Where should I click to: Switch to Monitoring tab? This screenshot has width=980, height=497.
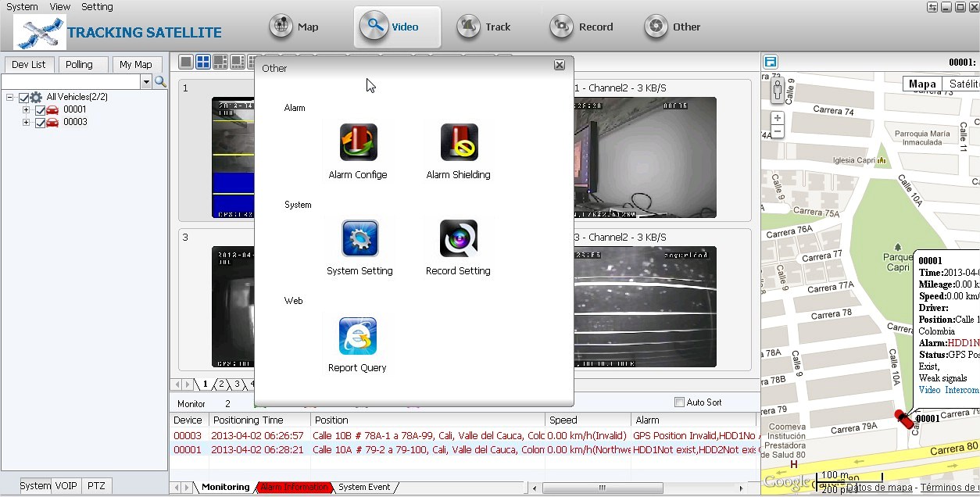coord(226,487)
